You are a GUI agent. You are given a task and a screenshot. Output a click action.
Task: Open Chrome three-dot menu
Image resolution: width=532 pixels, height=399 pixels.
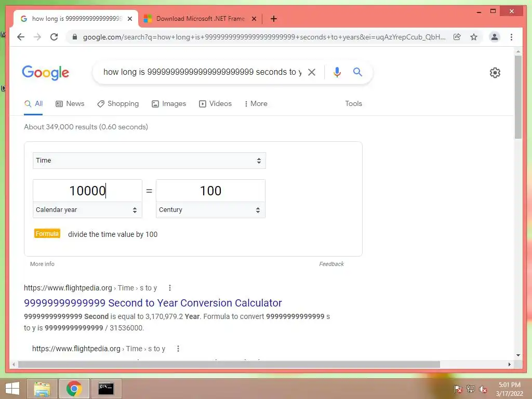pos(511,37)
